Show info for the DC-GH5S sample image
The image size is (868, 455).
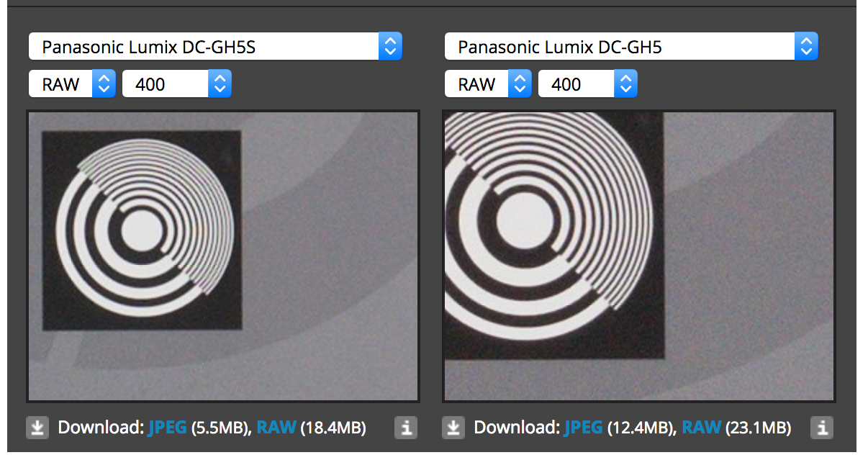click(x=406, y=428)
